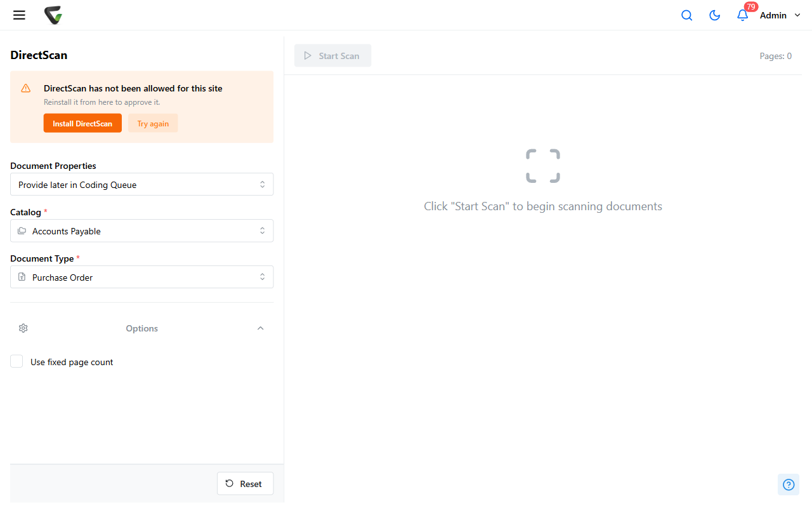Click Install DirectScan button

(x=82, y=123)
